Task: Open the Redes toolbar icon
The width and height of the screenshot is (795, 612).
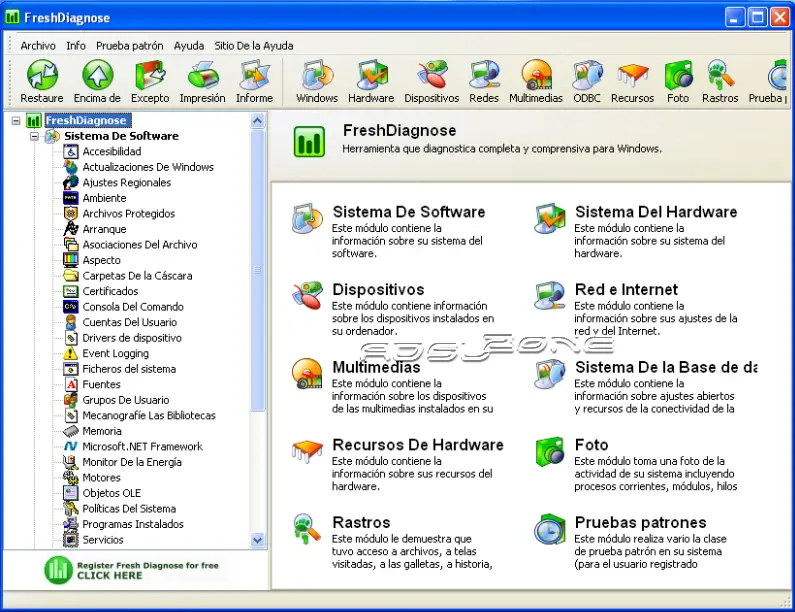Action: 484,75
